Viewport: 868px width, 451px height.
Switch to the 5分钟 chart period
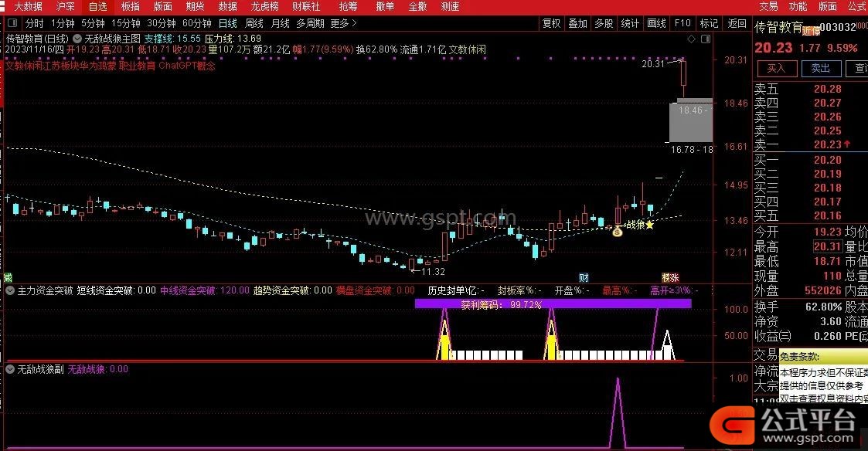click(x=93, y=23)
